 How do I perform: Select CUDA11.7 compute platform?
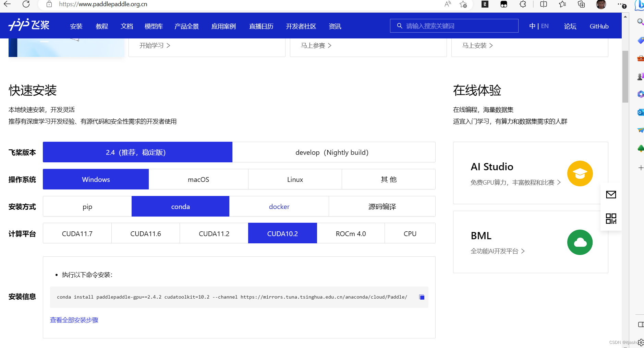pos(77,233)
